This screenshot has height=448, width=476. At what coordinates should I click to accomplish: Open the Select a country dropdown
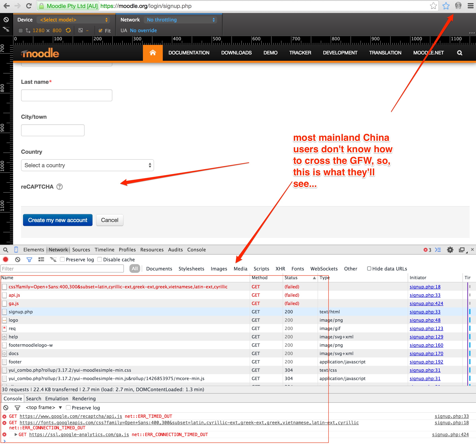(87, 165)
